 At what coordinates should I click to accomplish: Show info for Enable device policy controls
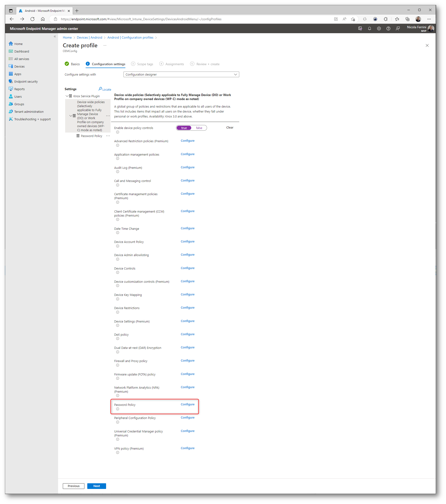click(x=118, y=132)
